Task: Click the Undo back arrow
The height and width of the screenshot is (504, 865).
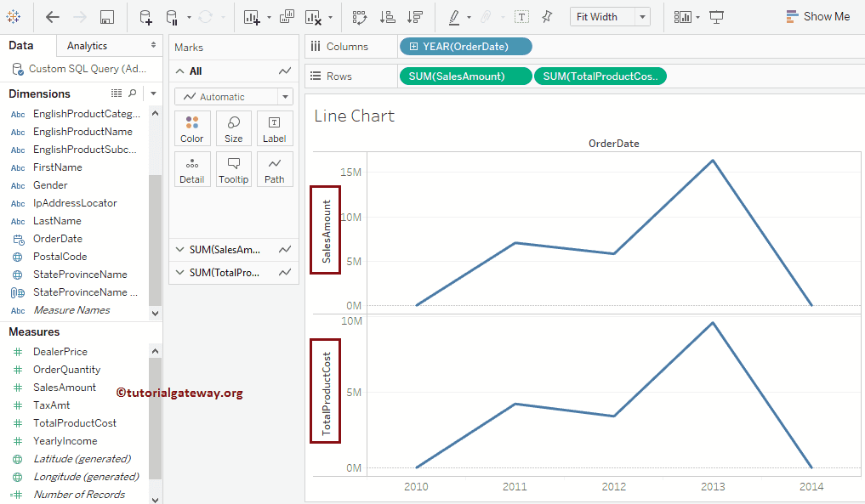Action: point(53,17)
